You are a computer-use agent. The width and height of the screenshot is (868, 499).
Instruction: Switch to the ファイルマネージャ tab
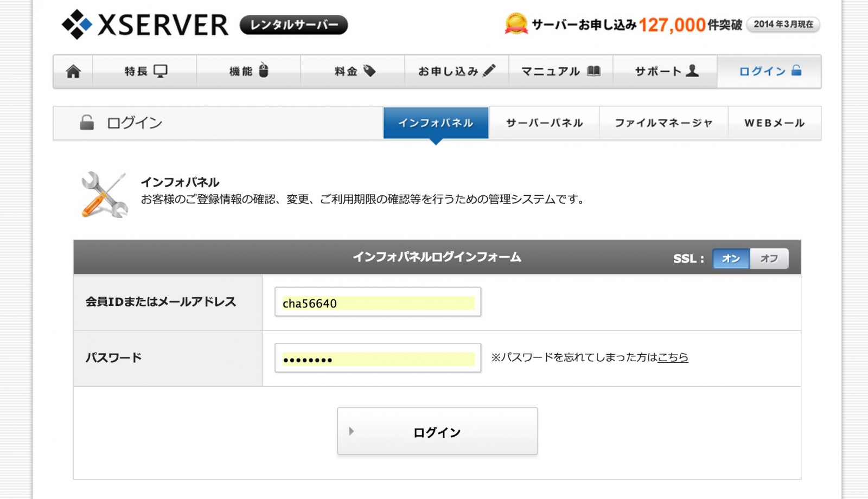(663, 123)
